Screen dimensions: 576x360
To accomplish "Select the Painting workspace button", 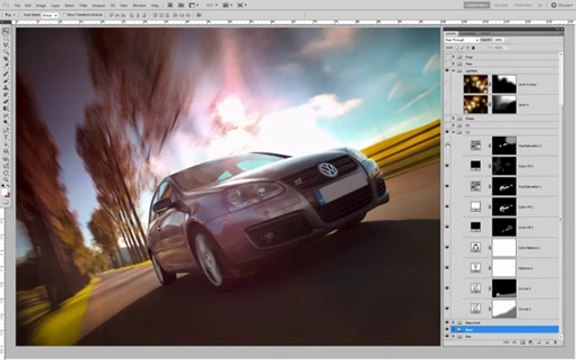I will coord(523,5).
